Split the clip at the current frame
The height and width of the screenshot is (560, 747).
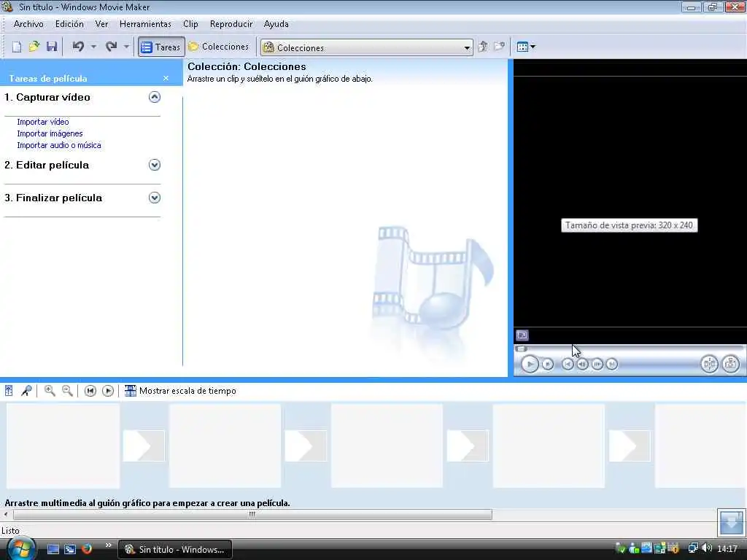click(709, 365)
